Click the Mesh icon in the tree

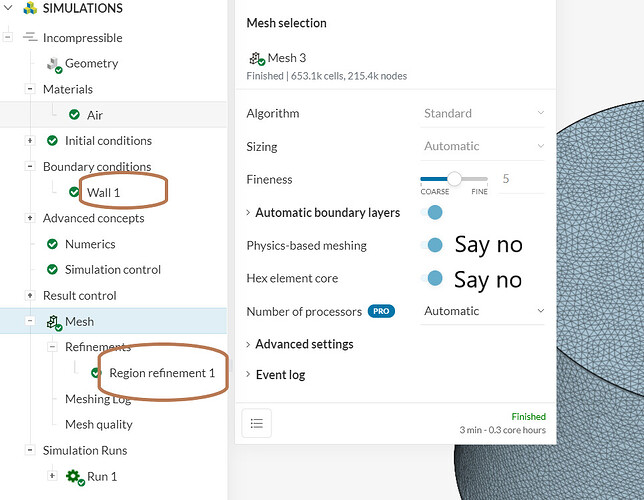click(54, 322)
